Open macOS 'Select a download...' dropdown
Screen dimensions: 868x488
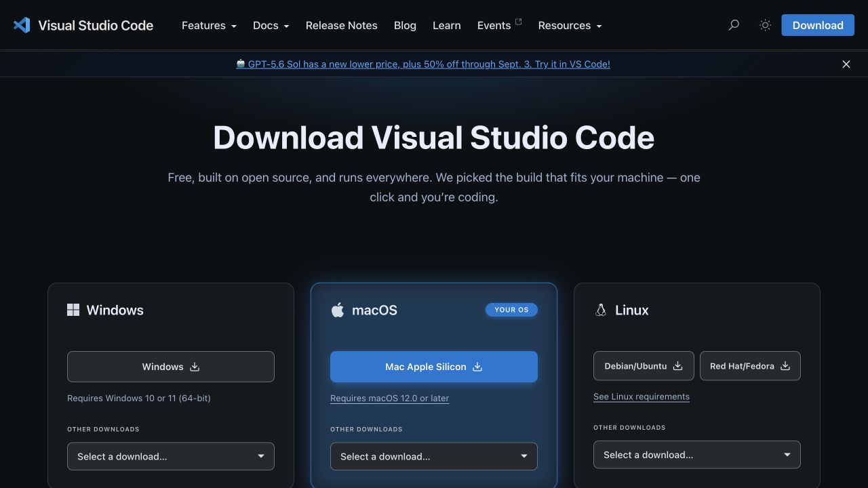click(x=434, y=456)
